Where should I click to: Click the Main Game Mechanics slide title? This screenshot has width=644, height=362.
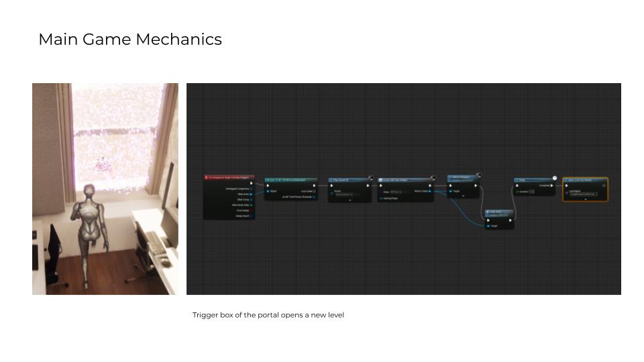click(x=130, y=40)
